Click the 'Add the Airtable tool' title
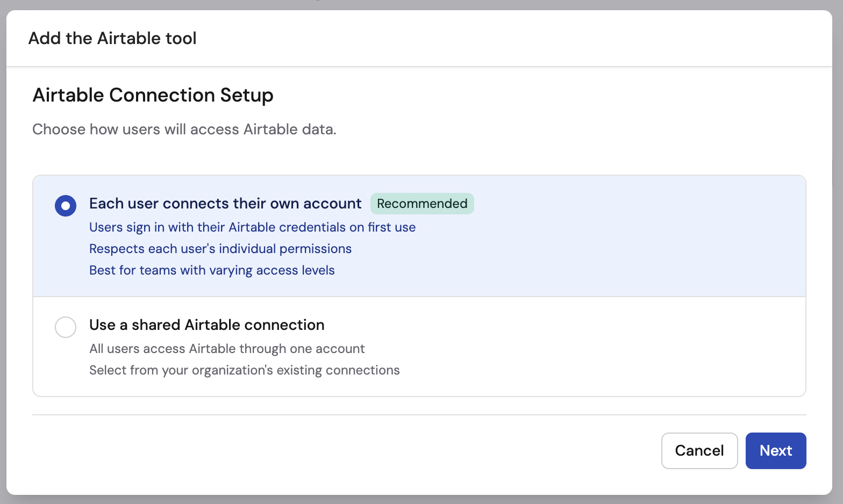Screen dimensions: 843x504 [112, 38]
